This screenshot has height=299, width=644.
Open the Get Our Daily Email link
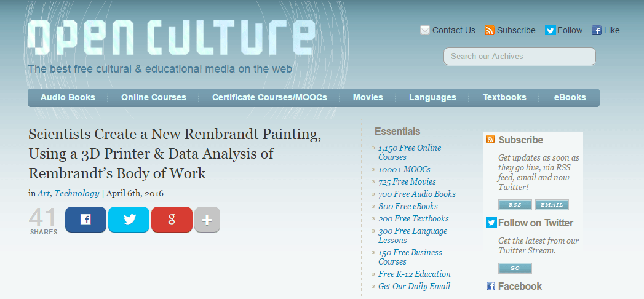click(414, 286)
